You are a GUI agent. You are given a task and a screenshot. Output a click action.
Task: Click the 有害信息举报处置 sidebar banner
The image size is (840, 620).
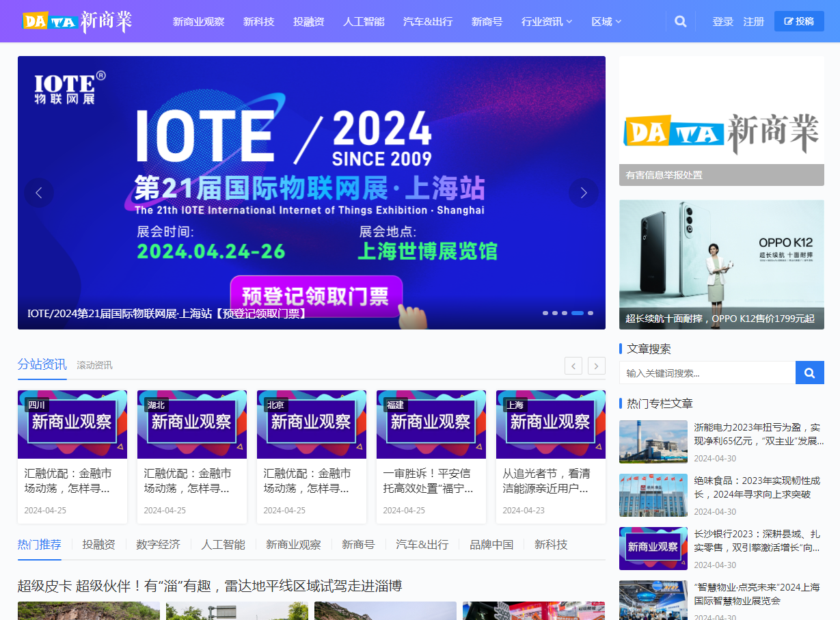pyautogui.click(x=722, y=121)
